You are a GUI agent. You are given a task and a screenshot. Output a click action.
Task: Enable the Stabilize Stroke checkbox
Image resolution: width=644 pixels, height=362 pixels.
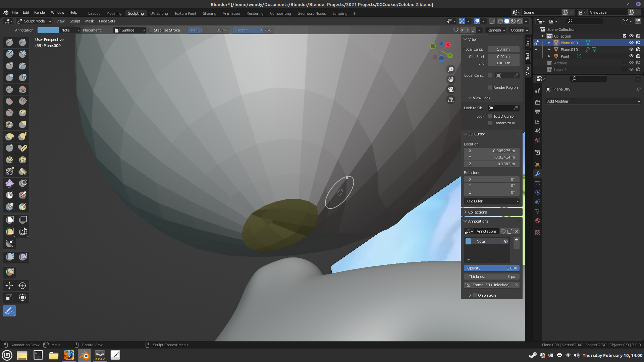click(151, 30)
